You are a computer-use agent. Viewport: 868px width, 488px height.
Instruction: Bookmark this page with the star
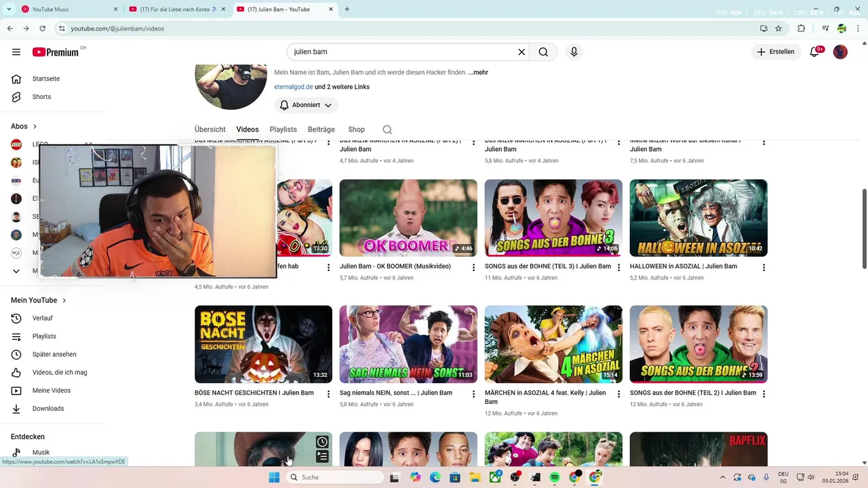[x=778, y=28]
